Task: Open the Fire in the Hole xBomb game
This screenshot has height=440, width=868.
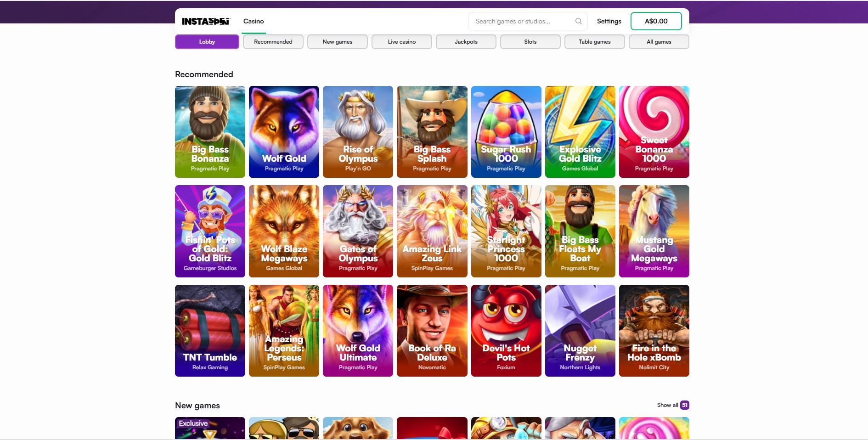Action: point(654,331)
